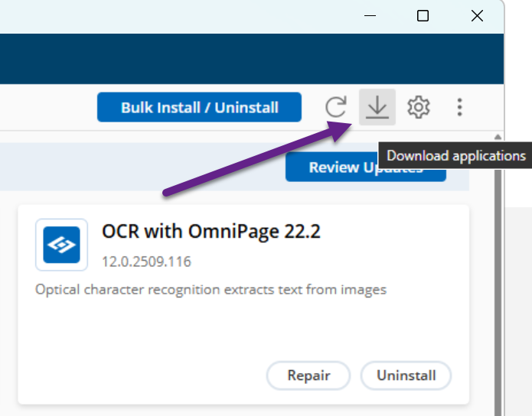Uninstall OCR with OmniPage 22.2
Image resolution: width=532 pixels, height=416 pixels.
click(x=406, y=375)
